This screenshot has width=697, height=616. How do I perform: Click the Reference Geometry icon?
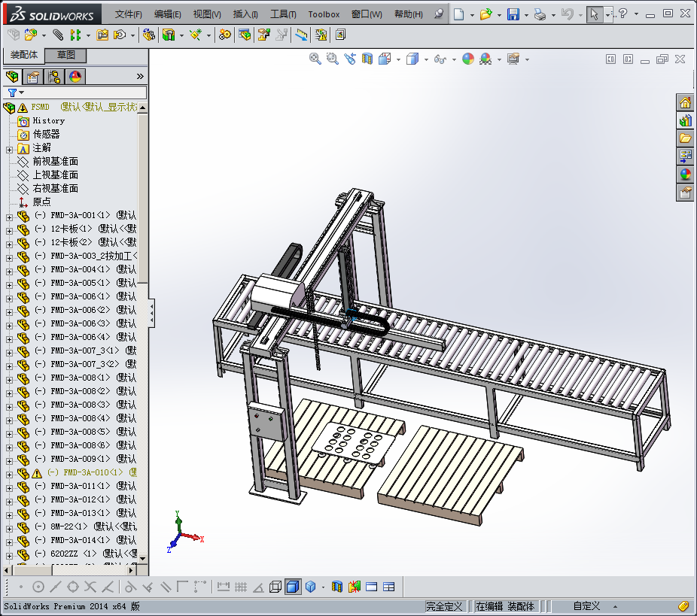196,35
